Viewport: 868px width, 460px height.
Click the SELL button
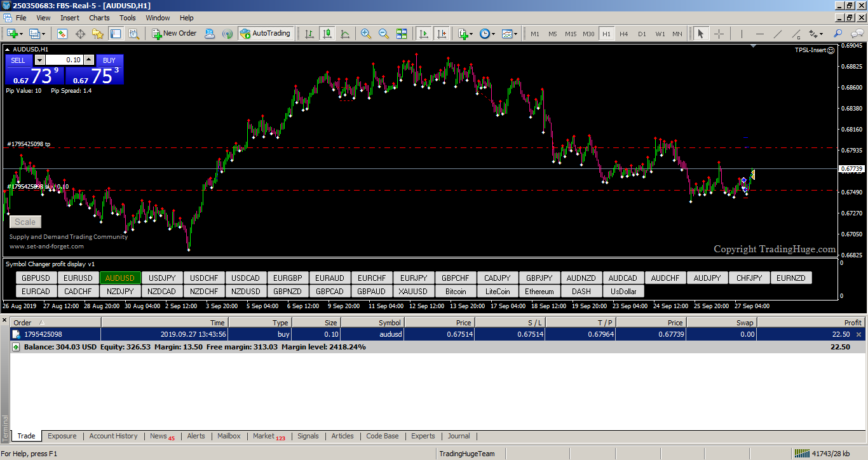(18, 60)
